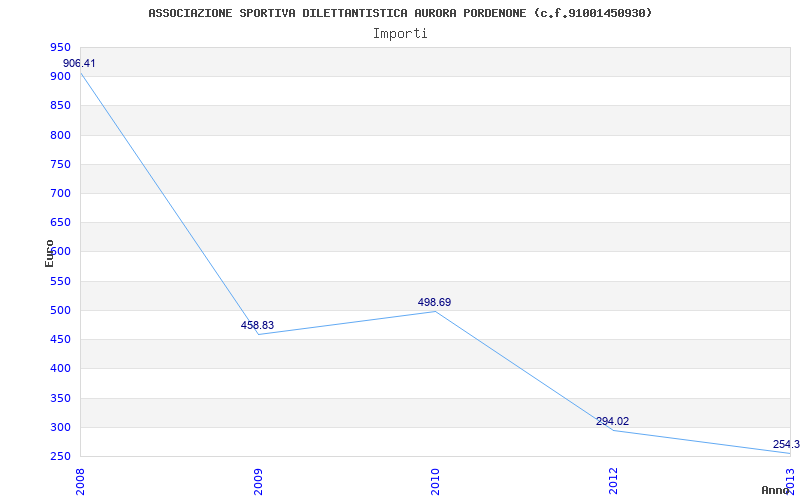Click the 2012 x-axis year label
The image size is (800, 500).
tap(613, 482)
